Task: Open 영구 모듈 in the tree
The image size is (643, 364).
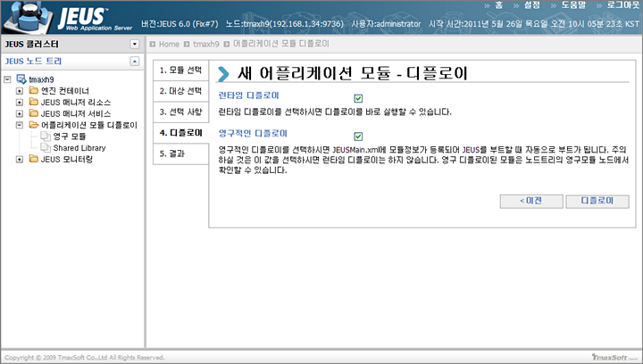Action: tap(70, 136)
